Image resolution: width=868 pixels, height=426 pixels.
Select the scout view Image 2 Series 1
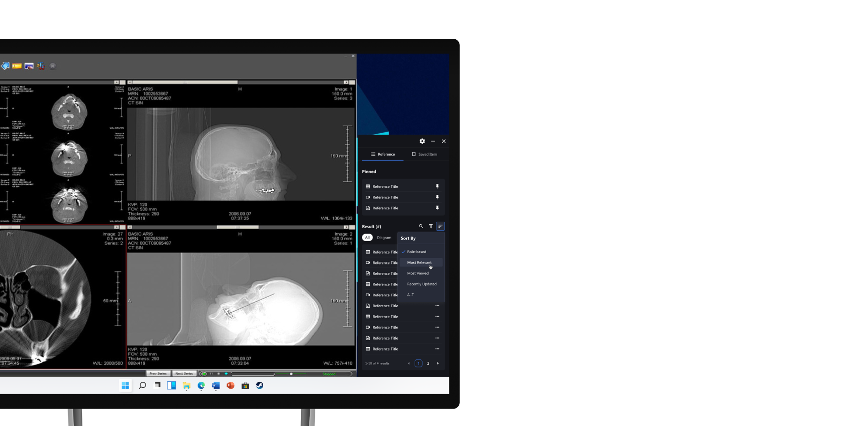point(241,299)
